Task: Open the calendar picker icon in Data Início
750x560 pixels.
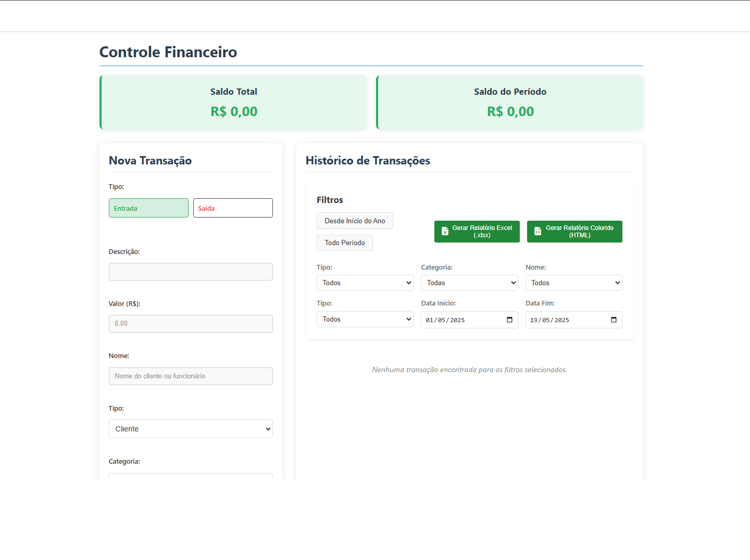Action: 509,320
